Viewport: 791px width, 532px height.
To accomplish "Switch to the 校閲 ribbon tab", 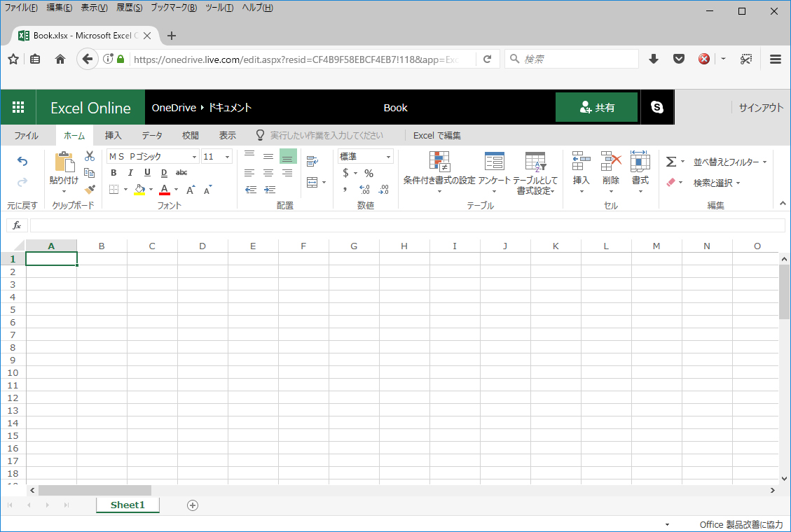I will tap(190, 136).
